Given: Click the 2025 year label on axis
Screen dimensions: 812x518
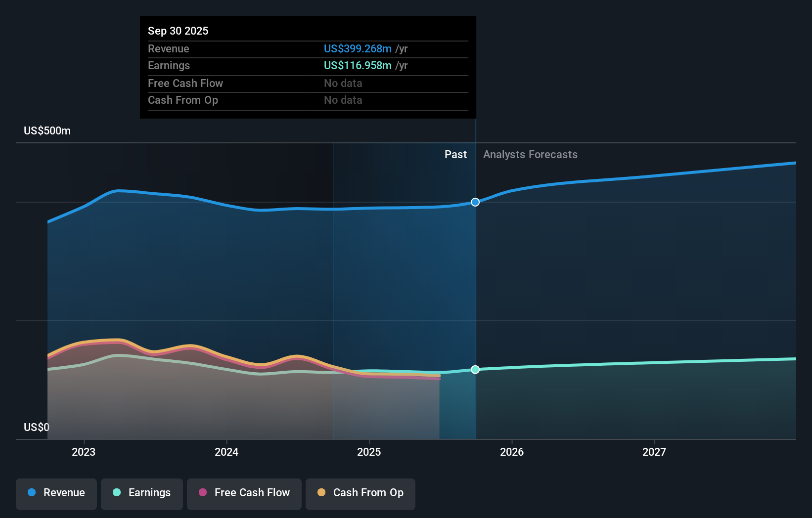Looking at the screenshot, I should (369, 451).
